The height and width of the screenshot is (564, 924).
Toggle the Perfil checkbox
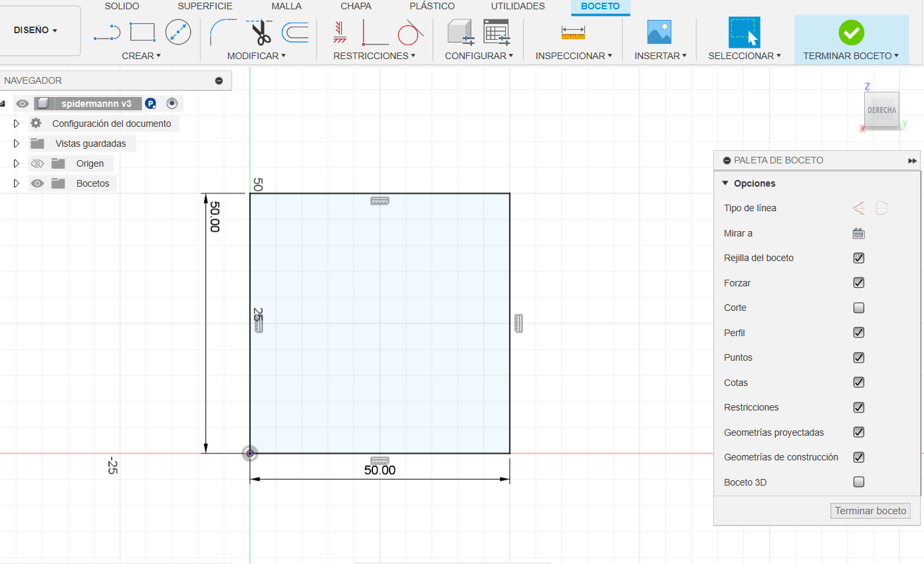(x=859, y=333)
